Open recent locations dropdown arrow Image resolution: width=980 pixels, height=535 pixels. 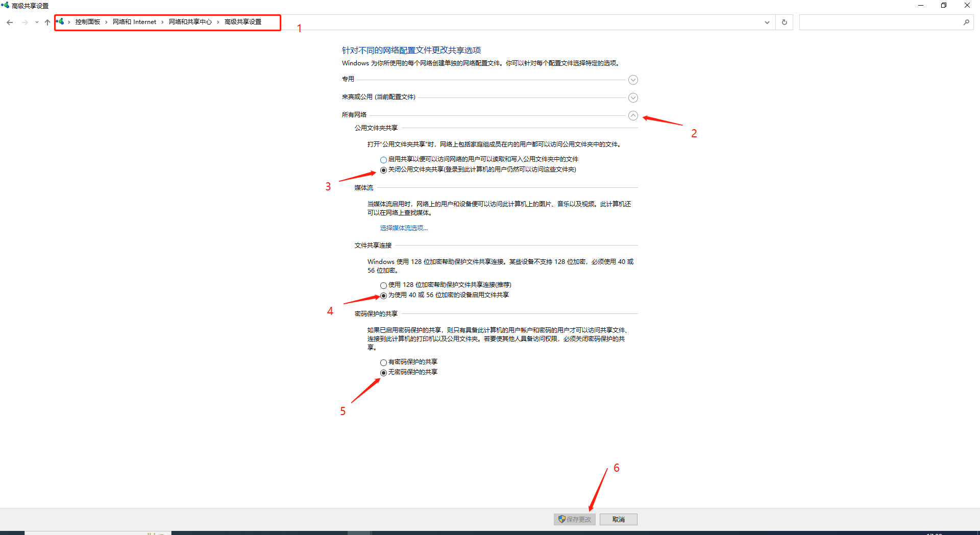coord(37,22)
